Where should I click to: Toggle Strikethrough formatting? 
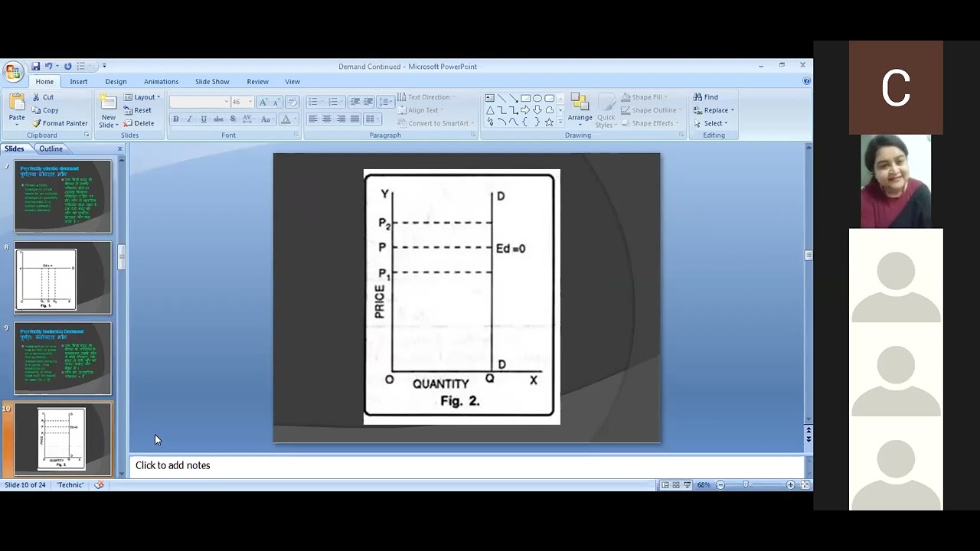click(218, 119)
